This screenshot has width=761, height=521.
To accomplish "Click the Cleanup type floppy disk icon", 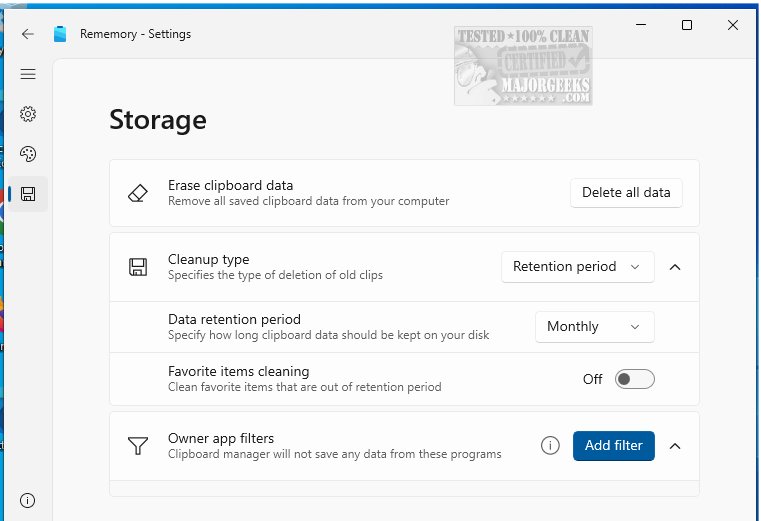I will 138,267.
